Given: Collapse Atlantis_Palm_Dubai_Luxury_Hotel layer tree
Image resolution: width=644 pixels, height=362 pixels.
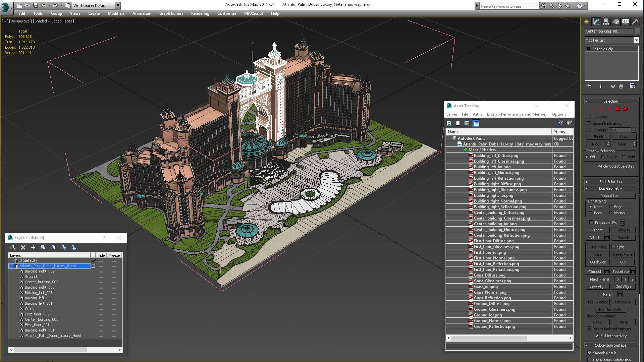Looking at the screenshot, I should click(11, 266).
